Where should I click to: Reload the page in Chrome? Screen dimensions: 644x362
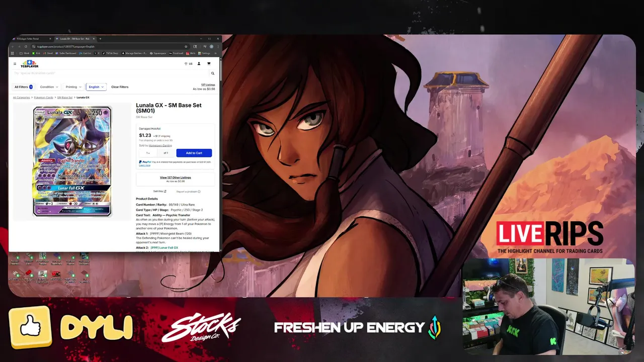click(26, 46)
